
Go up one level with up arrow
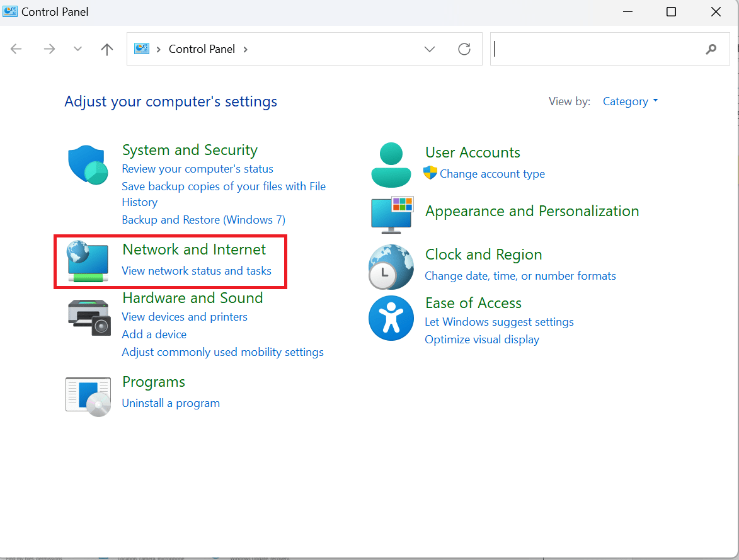107,49
